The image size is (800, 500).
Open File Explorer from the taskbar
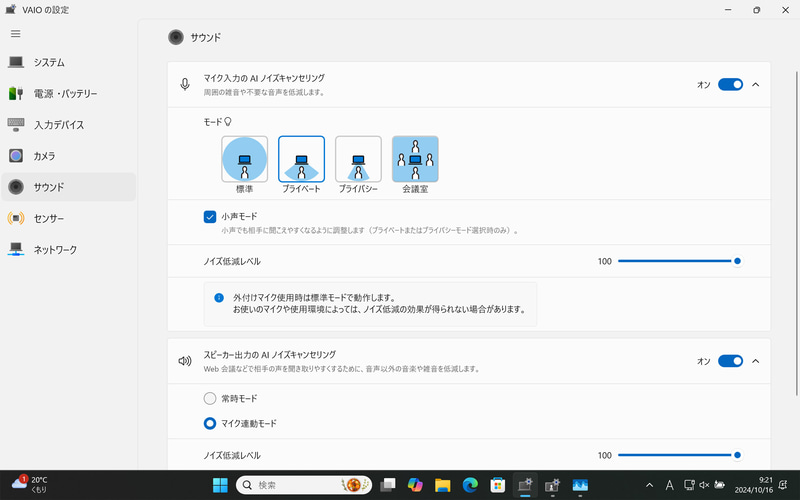(x=443, y=485)
